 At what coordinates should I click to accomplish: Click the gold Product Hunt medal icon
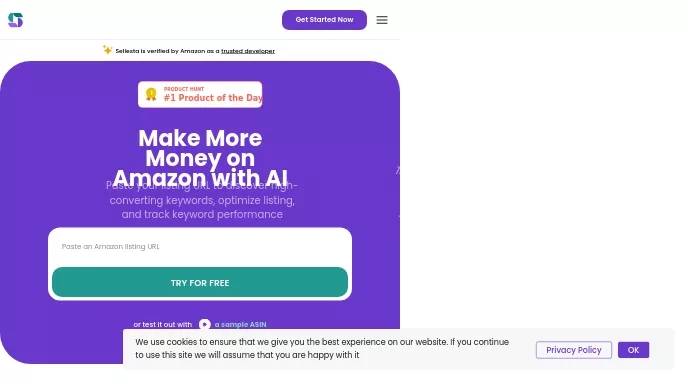151,94
